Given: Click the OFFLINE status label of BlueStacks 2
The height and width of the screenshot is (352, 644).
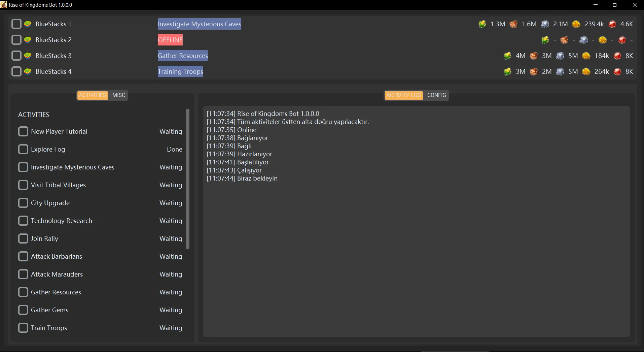Looking at the screenshot, I should click(170, 40).
